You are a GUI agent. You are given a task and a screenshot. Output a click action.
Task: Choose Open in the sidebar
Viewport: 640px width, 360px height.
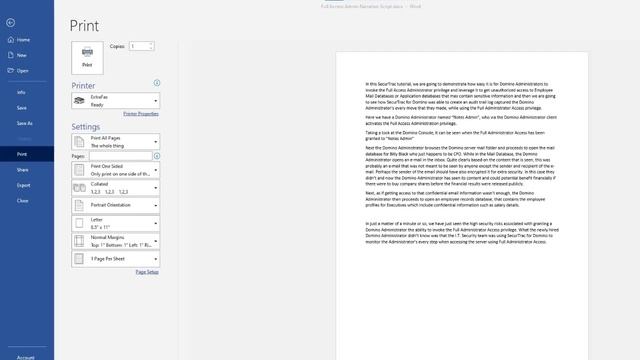[x=22, y=71]
